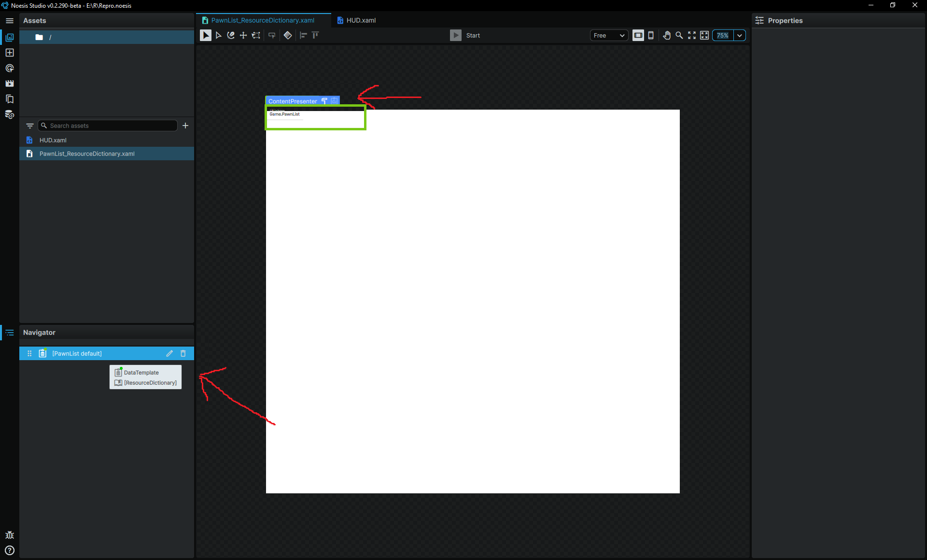Align selection to the top edge

click(x=315, y=35)
